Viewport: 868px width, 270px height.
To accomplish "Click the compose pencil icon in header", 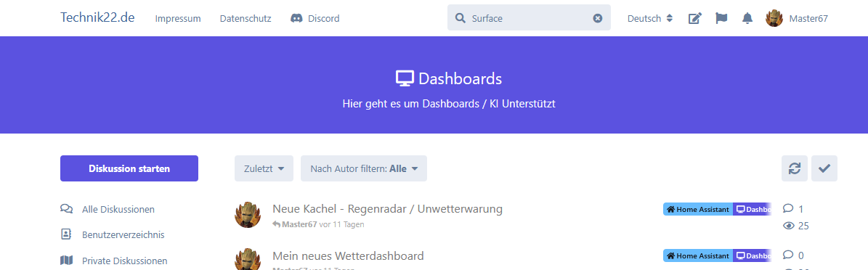I will tap(694, 18).
